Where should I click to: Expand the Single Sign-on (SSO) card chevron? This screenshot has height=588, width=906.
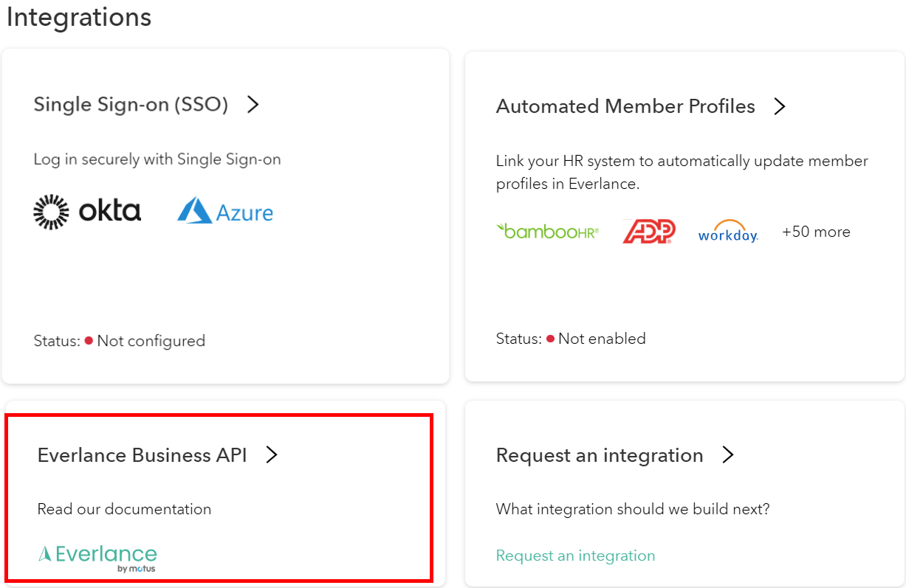tap(253, 105)
